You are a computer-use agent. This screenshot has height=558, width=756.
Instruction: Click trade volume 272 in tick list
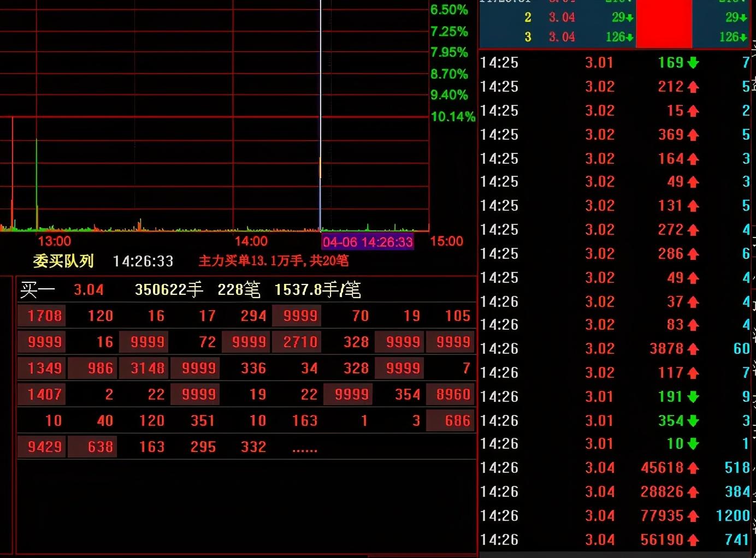(671, 230)
